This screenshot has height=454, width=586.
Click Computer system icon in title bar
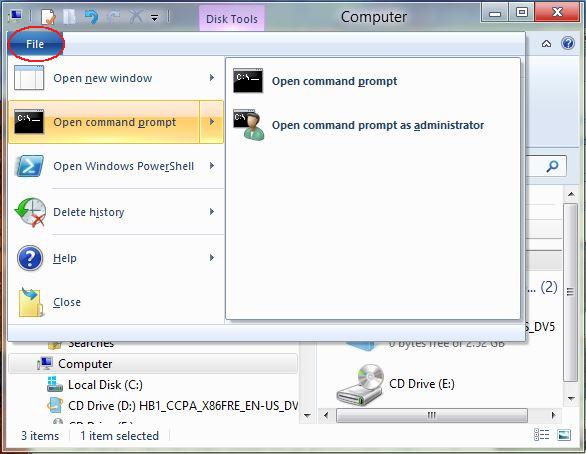tap(16, 16)
